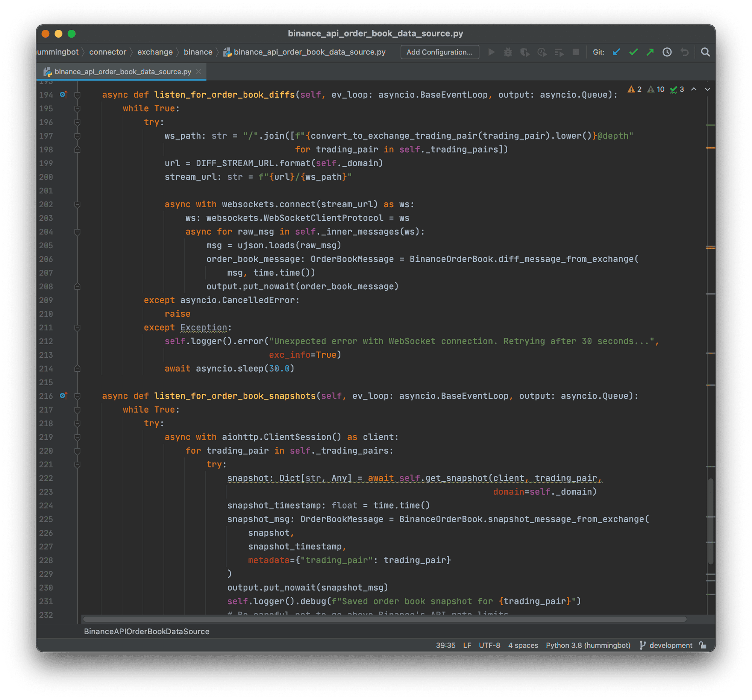Click line number 202 in gutter
The height and width of the screenshot is (700, 752).
click(46, 204)
